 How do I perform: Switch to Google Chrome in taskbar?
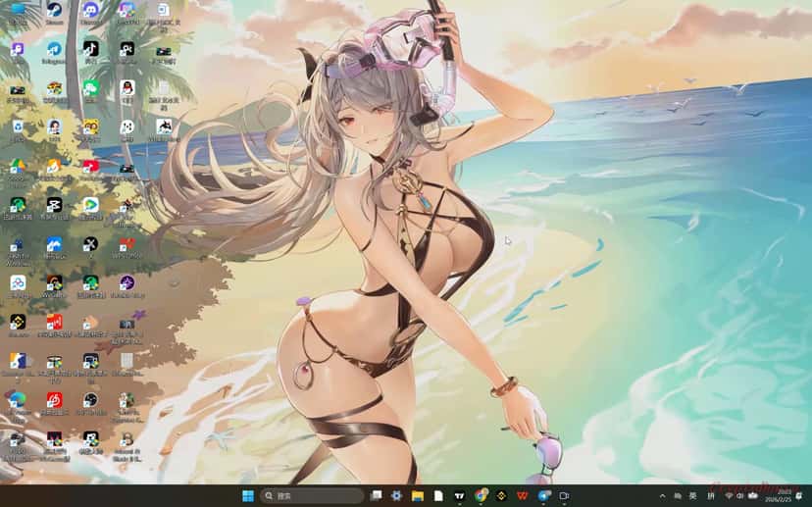[481, 496]
